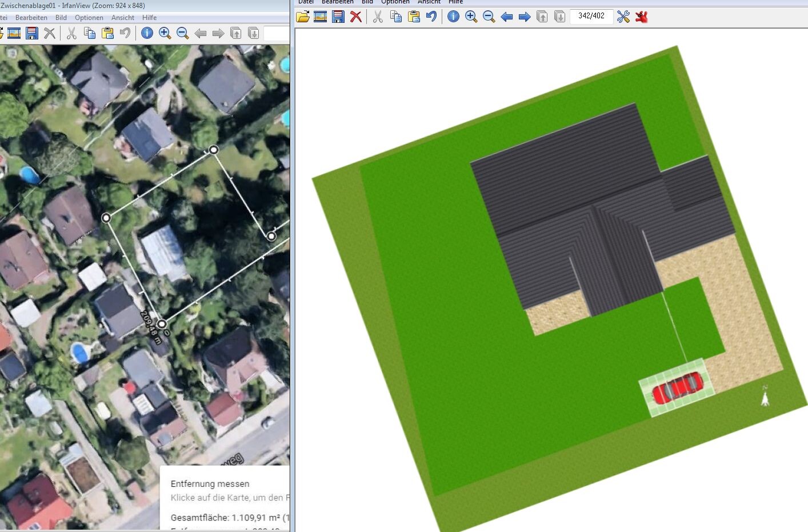This screenshot has height=532, width=808.
Task: Show image info in the house plan window
Action: [x=453, y=17]
